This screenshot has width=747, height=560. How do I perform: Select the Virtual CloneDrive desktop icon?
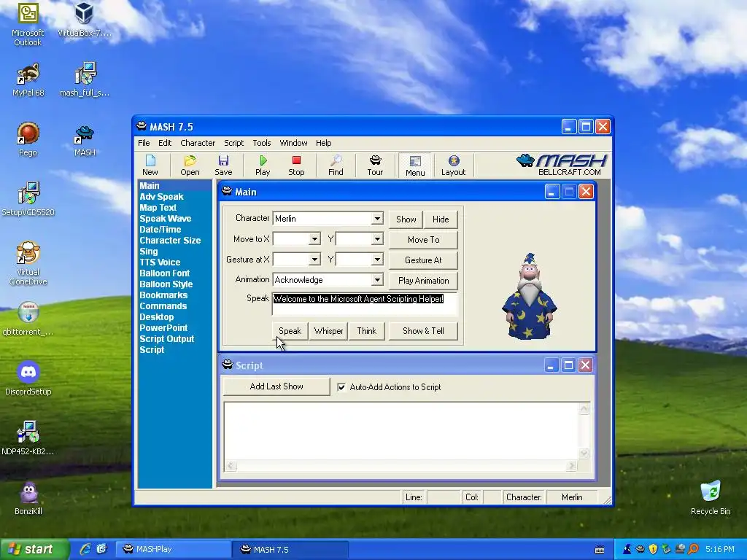[28, 262]
